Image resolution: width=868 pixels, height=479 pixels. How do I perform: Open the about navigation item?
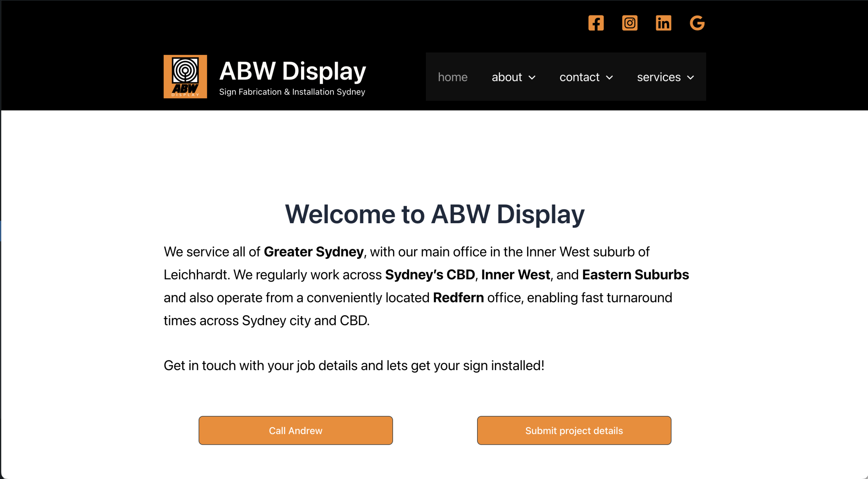(507, 77)
